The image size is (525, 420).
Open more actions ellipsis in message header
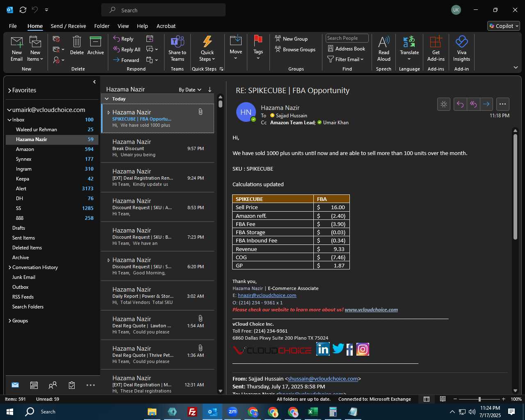(503, 104)
